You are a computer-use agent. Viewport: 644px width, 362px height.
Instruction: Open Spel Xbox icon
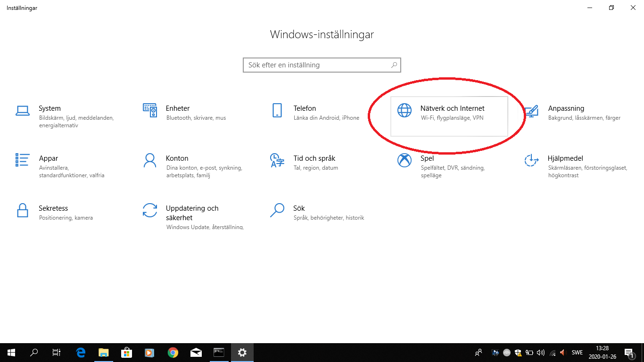pos(405,160)
